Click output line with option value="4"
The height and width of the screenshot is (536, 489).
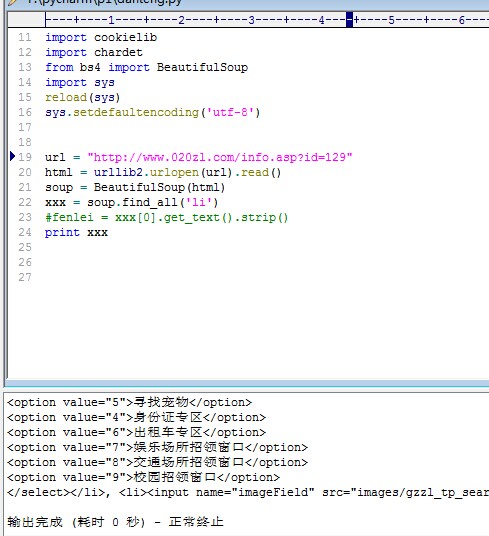point(136,417)
